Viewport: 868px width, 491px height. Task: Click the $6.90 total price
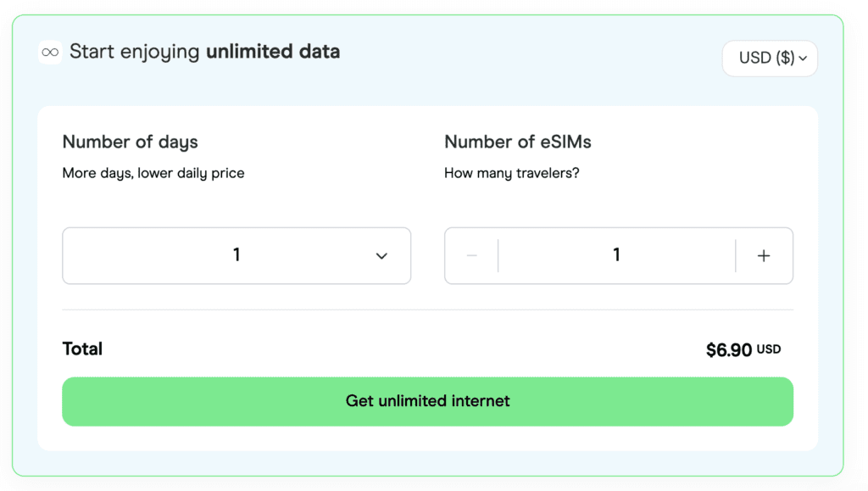point(728,349)
